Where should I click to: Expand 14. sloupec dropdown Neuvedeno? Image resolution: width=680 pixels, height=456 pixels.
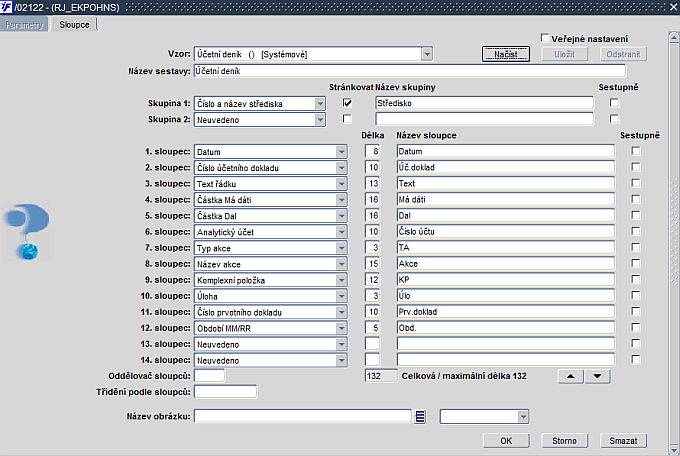point(342,361)
